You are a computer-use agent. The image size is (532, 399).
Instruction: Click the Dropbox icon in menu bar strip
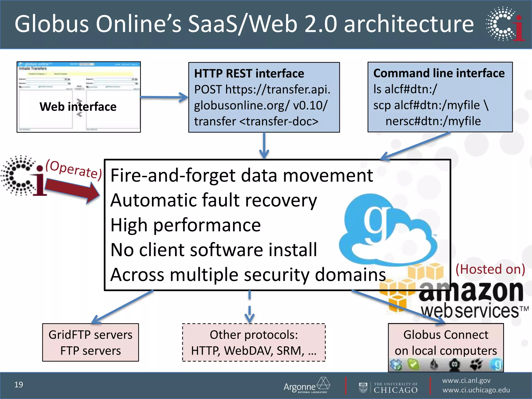coord(396,365)
